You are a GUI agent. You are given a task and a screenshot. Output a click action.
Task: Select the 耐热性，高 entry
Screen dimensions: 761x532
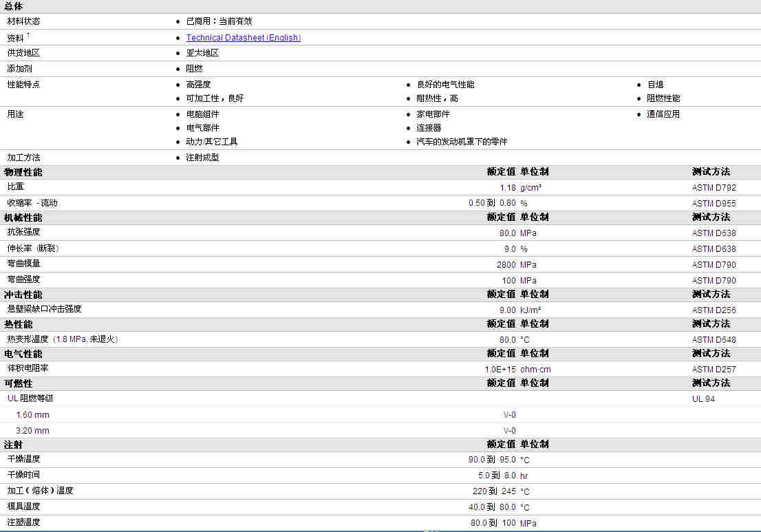click(437, 98)
